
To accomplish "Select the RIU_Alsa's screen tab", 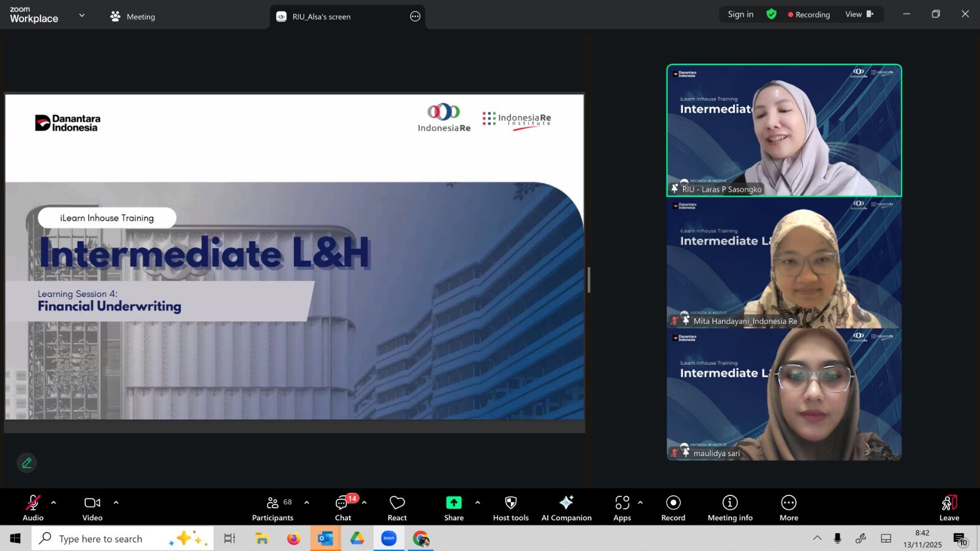I will 322,17.
